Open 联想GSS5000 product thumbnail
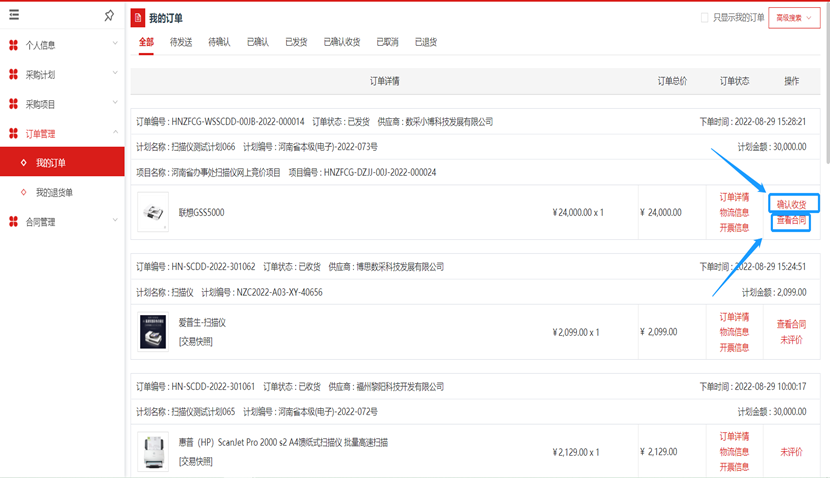This screenshot has width=830, height=478. [153, 212]
